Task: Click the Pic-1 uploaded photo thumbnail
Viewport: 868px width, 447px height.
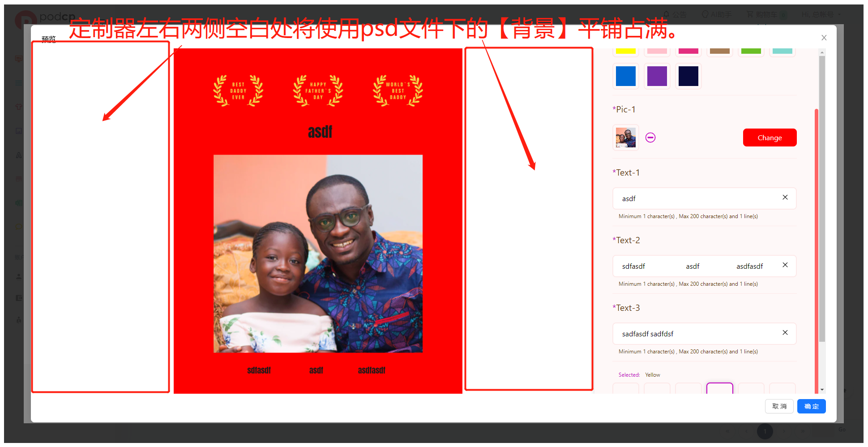Action: click(626, 138)
